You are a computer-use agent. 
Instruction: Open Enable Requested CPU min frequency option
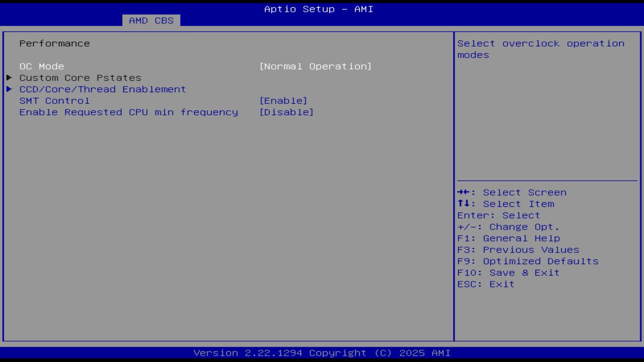coord(288,112)
